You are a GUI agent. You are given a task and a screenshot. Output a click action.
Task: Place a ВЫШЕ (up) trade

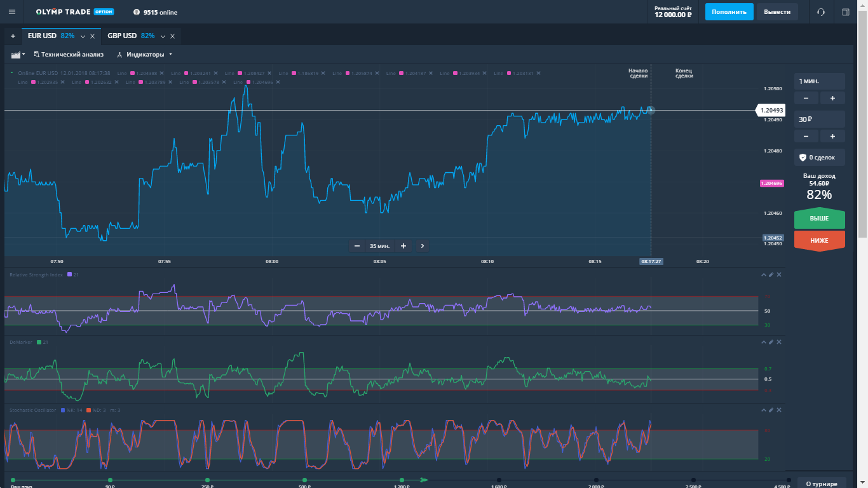coord(820,218)
